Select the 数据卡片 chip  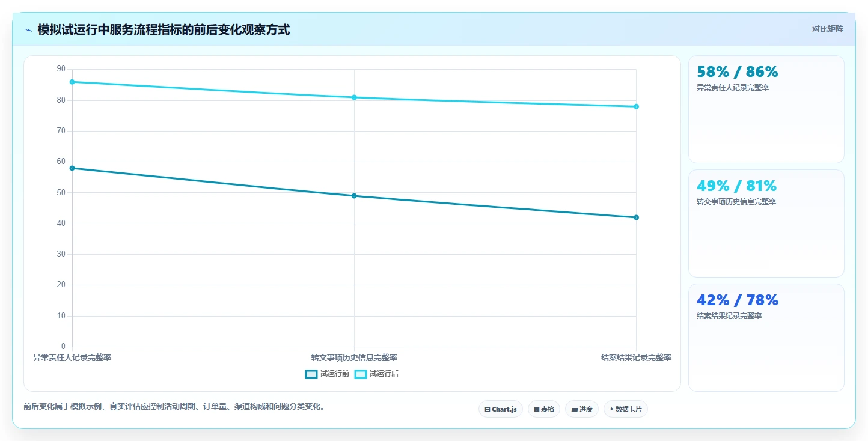tap(626, 409)
